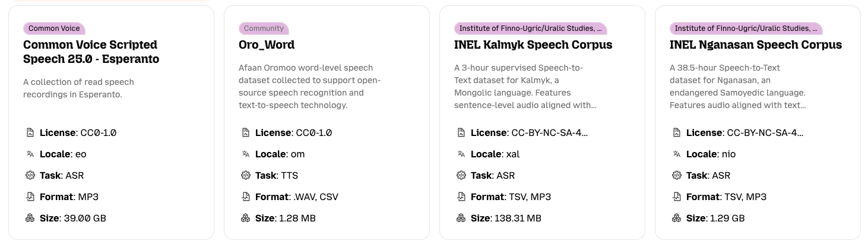Click the Common Voice tag badge
The width and height of the screenshot is (868, 247).
(x=54, y=28)
